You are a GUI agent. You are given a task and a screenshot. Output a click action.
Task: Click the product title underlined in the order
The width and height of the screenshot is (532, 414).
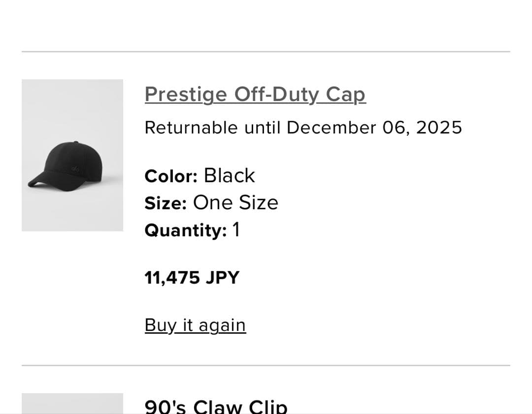pyautogui.click(x=255, y=94)
